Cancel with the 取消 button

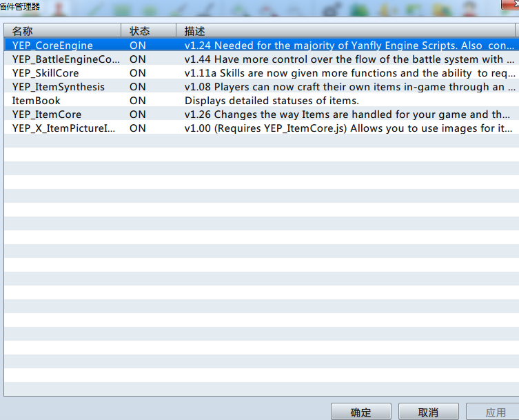tap(429, 412)
